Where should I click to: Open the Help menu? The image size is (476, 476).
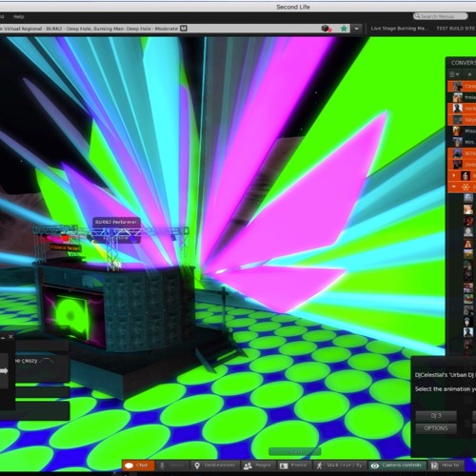tap(18, 16)
